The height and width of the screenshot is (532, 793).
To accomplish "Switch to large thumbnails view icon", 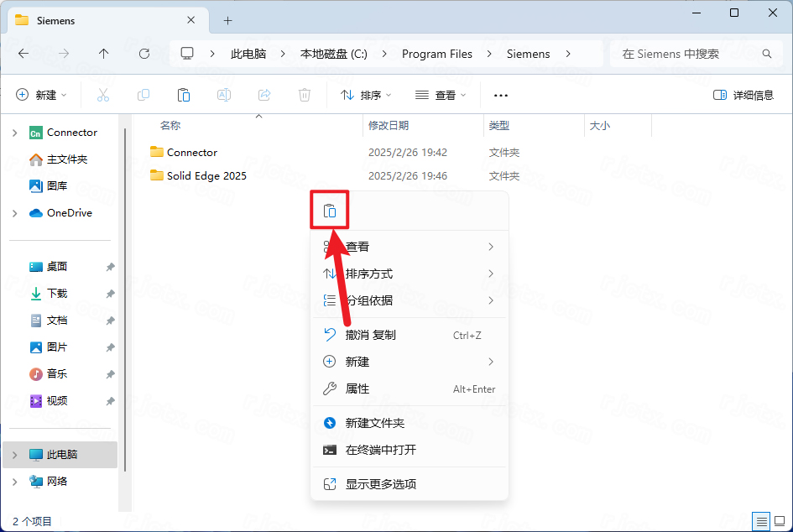I will pos(780,521).
